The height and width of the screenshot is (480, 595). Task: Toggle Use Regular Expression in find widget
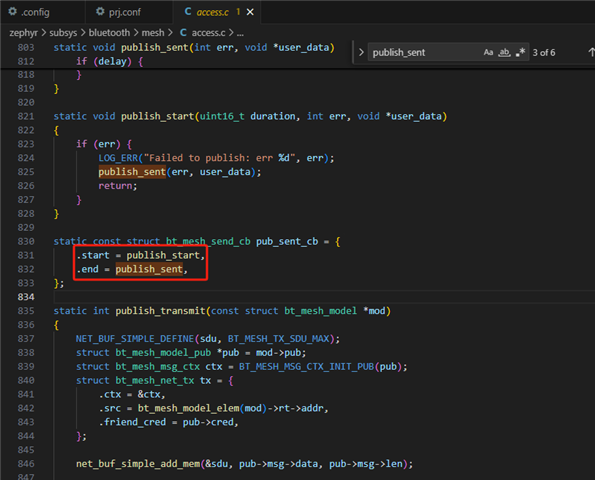pyautogui.click(x=520, y=52)
